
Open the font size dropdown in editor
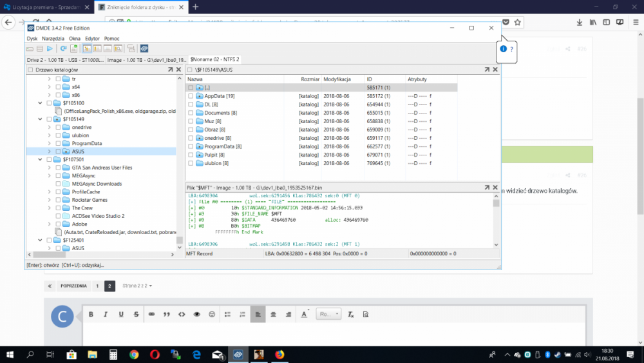[328, 314]
